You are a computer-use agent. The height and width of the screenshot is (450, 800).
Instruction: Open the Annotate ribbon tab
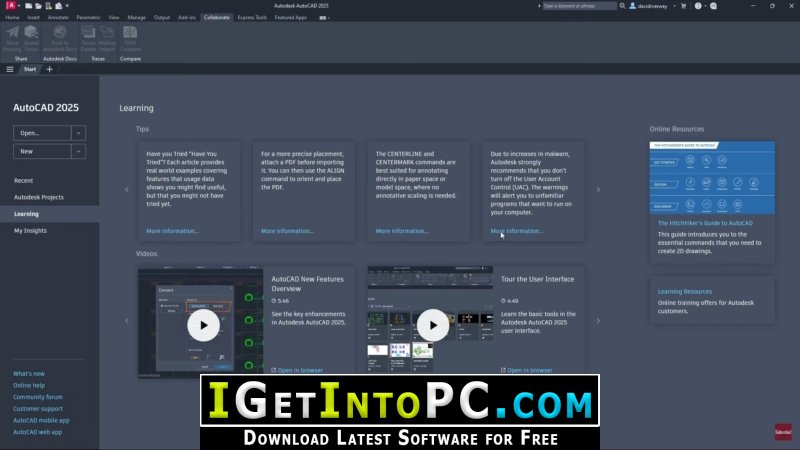pos(58,17)
